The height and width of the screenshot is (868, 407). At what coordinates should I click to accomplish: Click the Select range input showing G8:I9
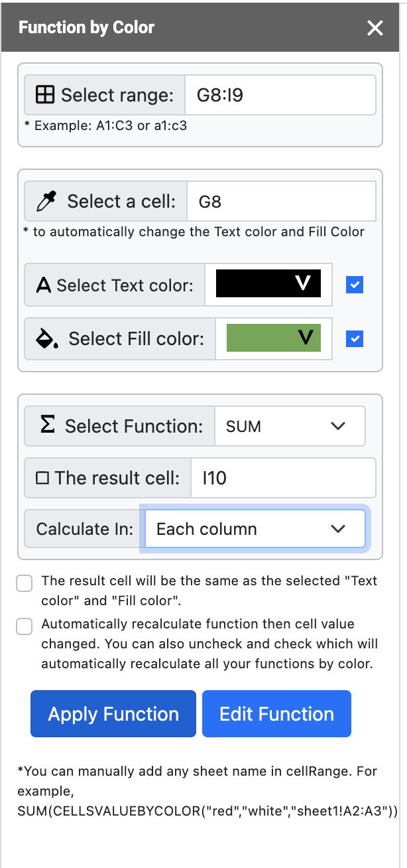click(x=280, y=94)
